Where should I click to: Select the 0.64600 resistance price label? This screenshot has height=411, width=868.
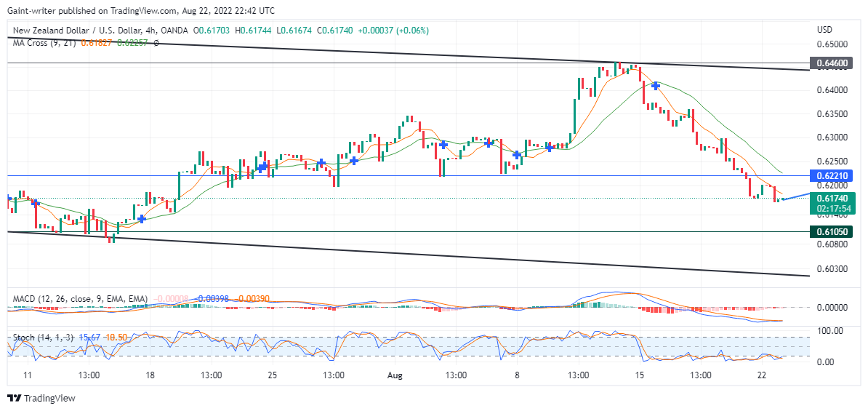831,64
